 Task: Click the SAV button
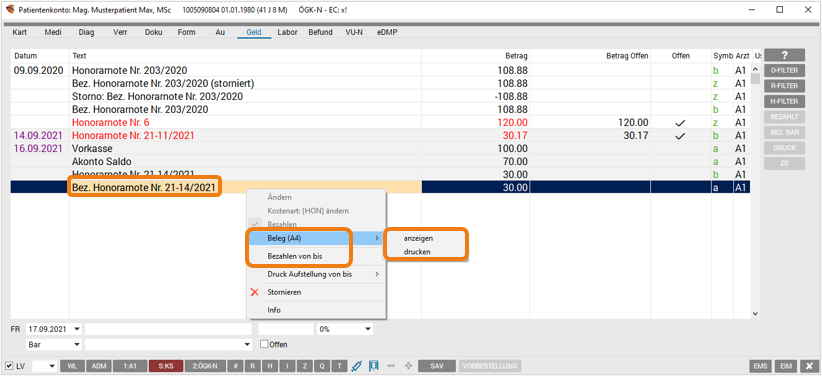[437, 366]
